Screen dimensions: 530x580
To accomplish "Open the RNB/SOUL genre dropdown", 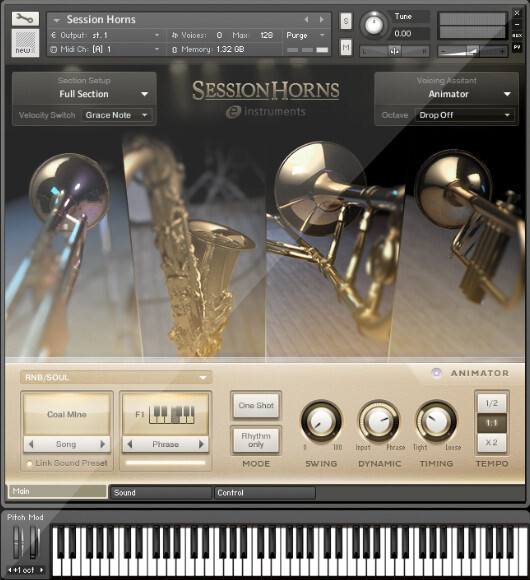I will [x=116, y=377].
